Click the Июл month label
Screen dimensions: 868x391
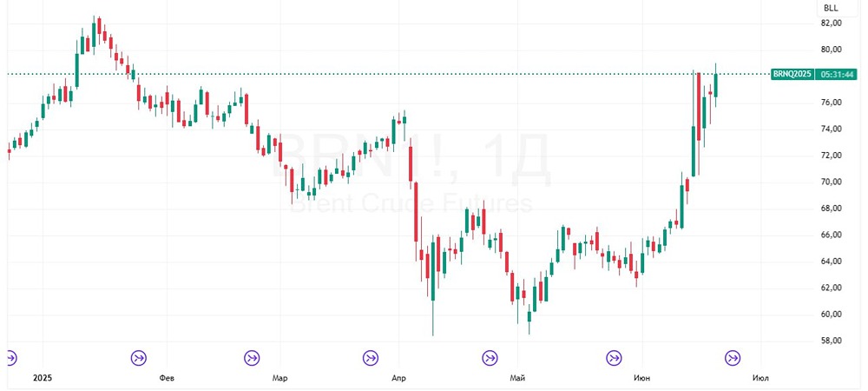coord(761,378)
